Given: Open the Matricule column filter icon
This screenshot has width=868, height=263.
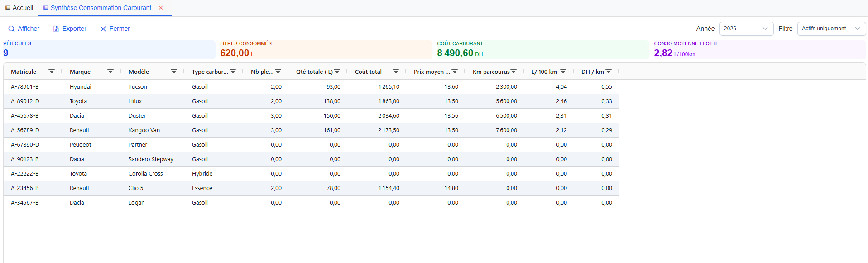Looking at the screenshot, I should coord(52,72).
